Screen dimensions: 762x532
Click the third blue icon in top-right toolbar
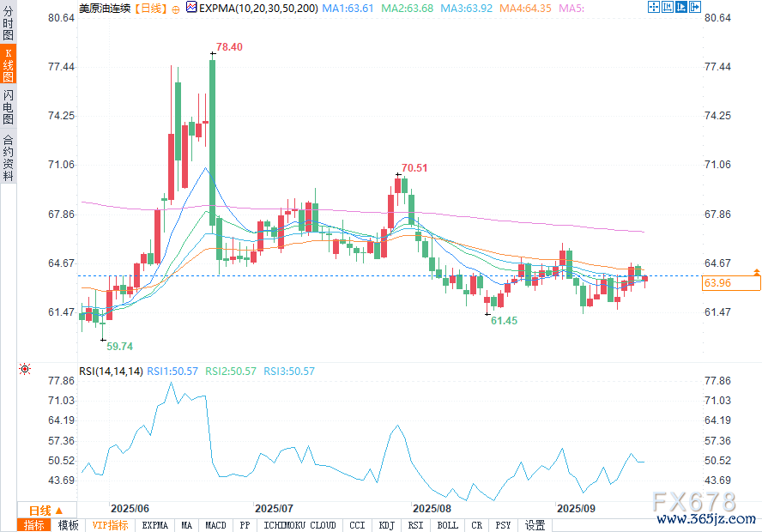[x=680, y=8]
